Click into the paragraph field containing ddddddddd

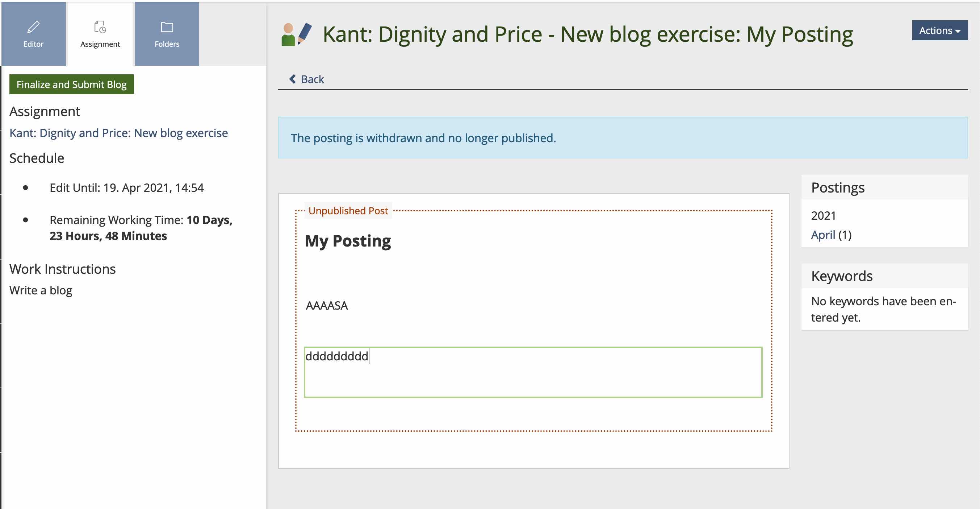(x=533, y=372)
